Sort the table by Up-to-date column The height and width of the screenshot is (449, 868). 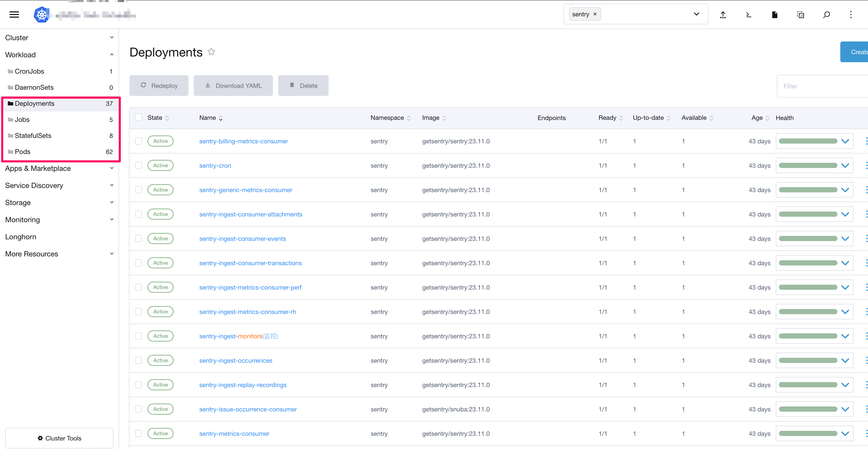(x=651, y=118)
